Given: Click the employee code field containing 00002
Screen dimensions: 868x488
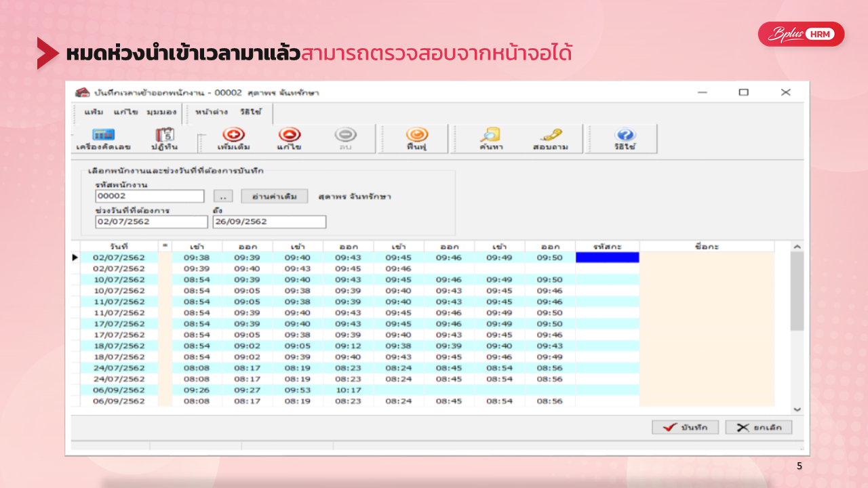Looking at the screenshot, I should [150, 196].
